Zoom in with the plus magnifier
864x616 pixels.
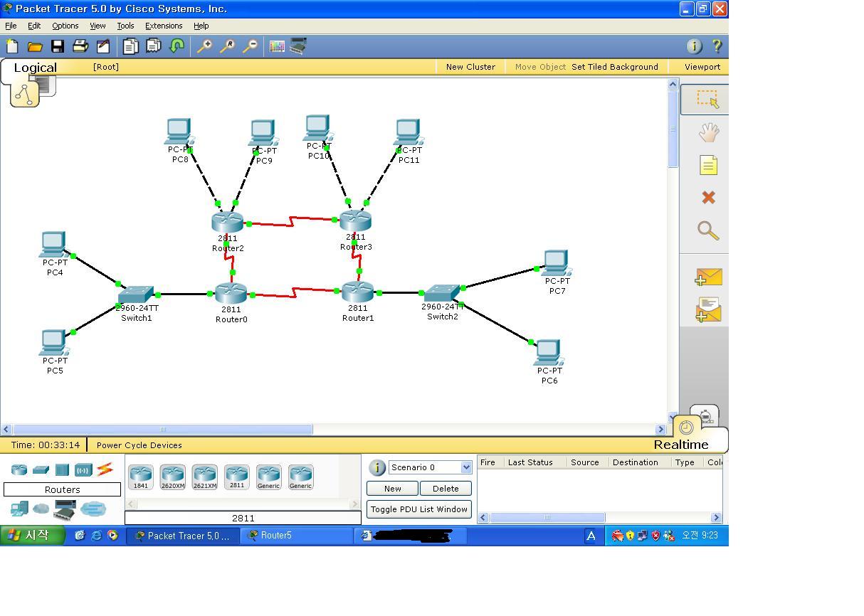tap(204, 46)
